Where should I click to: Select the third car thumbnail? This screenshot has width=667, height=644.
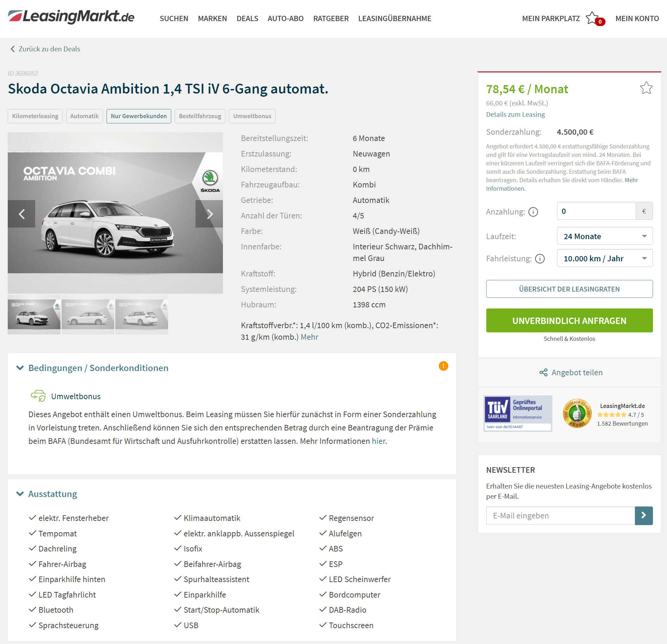142,314
